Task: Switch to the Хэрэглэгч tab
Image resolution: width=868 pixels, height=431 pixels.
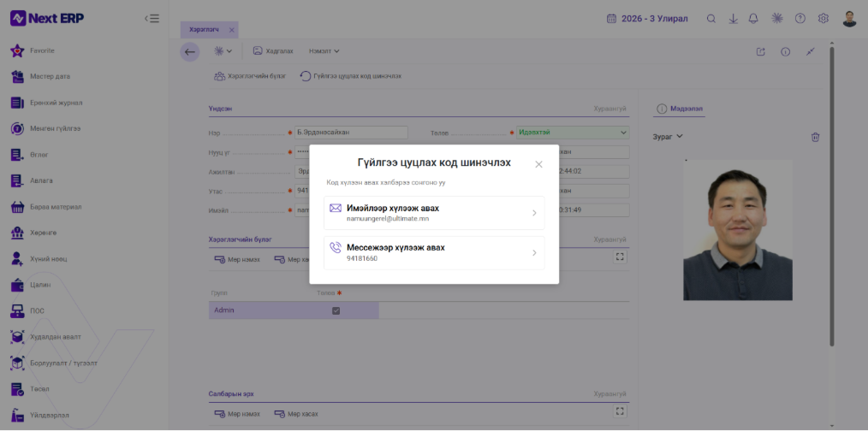Action: click(205, 30)
